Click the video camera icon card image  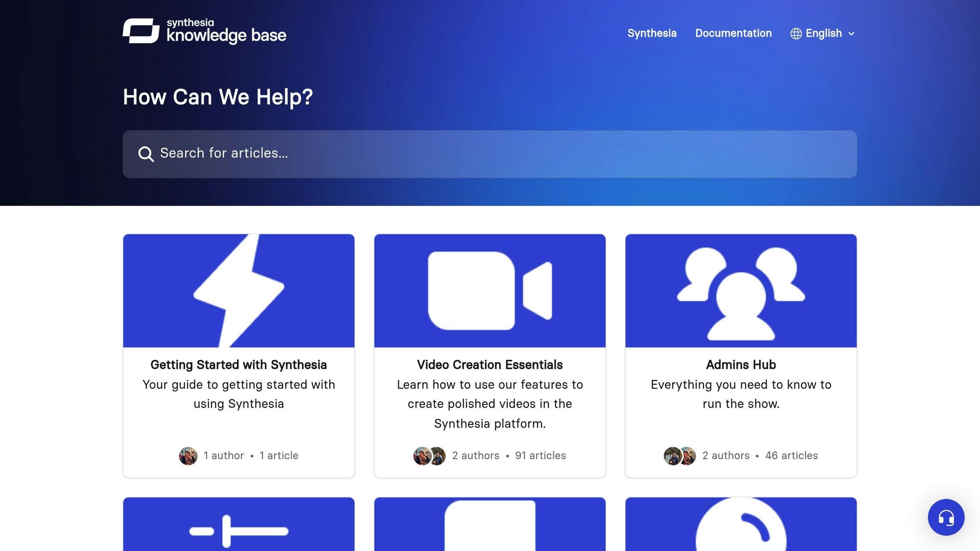pos(490,290)
